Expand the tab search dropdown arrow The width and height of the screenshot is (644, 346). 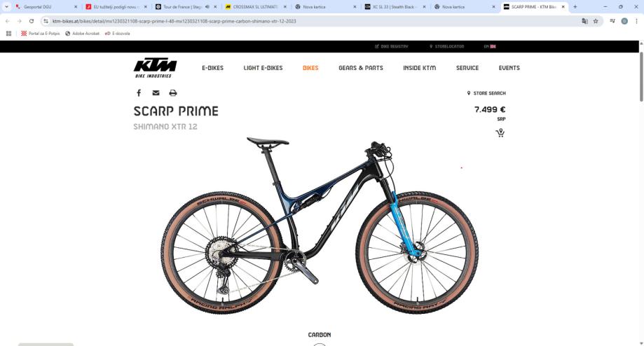(6, 6)
